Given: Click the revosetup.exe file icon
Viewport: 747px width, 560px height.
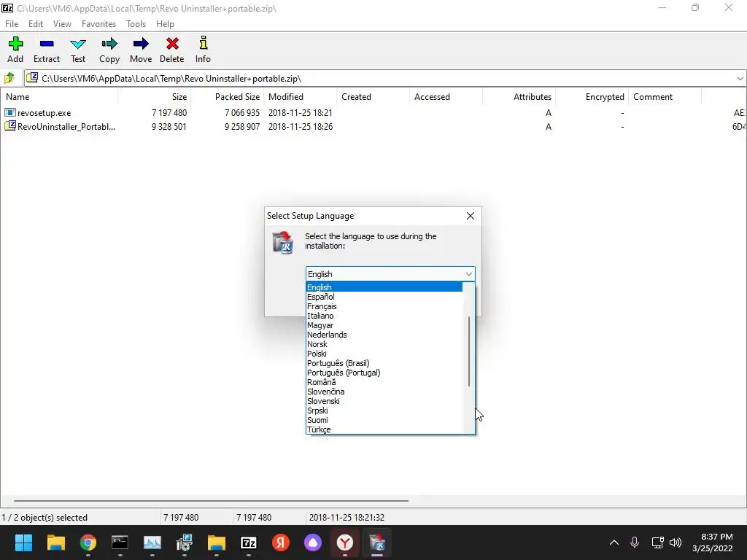Looking at the screenshot, I should (x=10, y=113).
